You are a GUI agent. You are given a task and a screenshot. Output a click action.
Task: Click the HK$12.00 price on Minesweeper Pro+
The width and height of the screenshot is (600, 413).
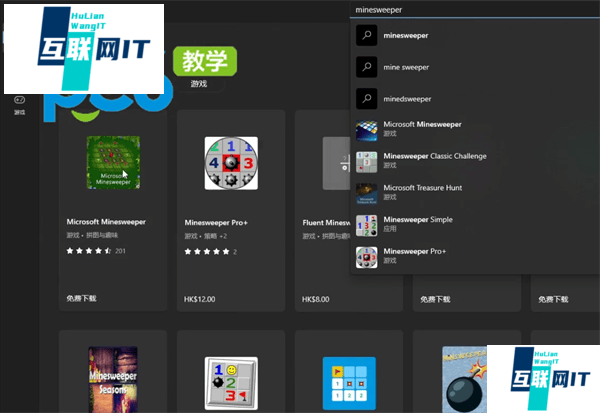199,299
